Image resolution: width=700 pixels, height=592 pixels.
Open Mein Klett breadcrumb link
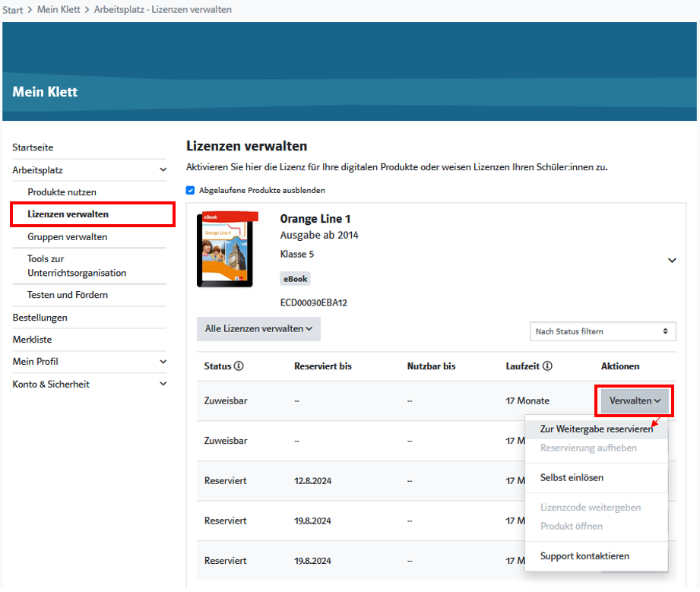(x=59, y=9)
